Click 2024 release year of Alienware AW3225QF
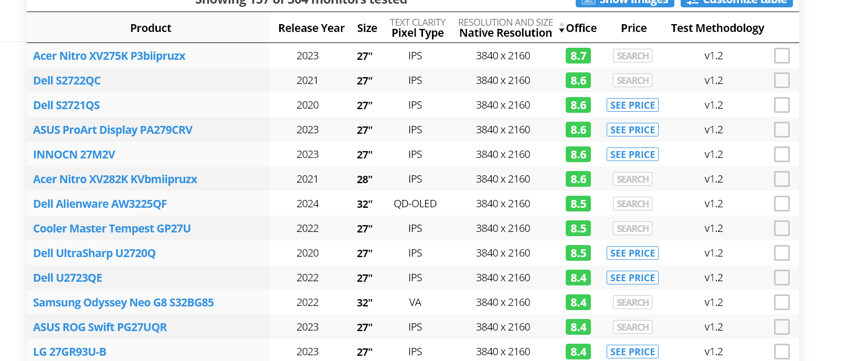Image resolution: width=868 pixels, height=361 pixels. [308, 204]
